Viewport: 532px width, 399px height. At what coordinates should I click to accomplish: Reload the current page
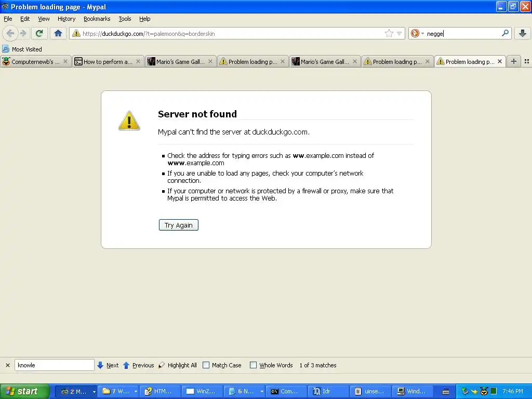click(39, 33)
